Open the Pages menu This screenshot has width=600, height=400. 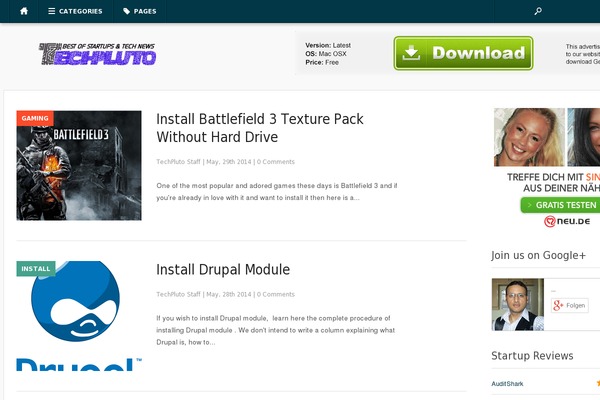click(x=140, y=11)
